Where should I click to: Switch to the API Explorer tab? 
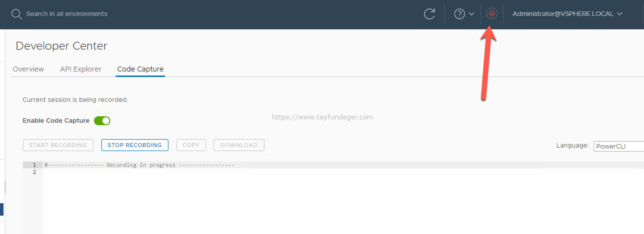80,69
